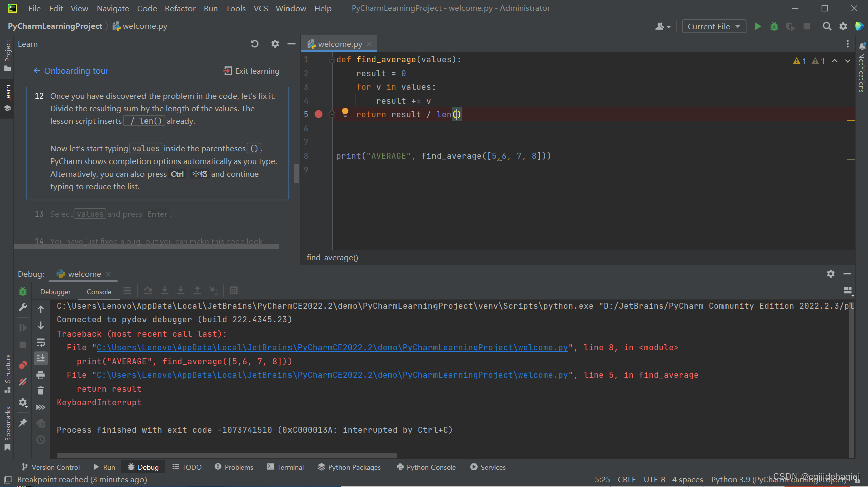Click Step Over in debug toolbar
The image size is (868, 487).
pyautogui.click(x=148, y=290)
